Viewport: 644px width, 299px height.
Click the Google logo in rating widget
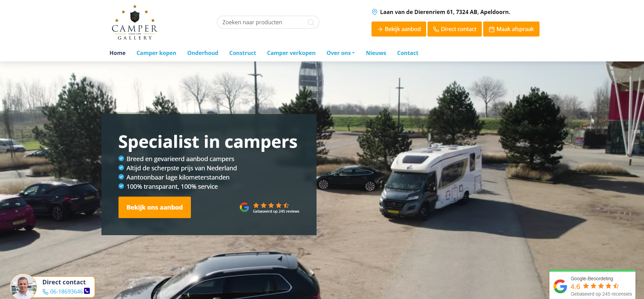[x=560, y=286]
